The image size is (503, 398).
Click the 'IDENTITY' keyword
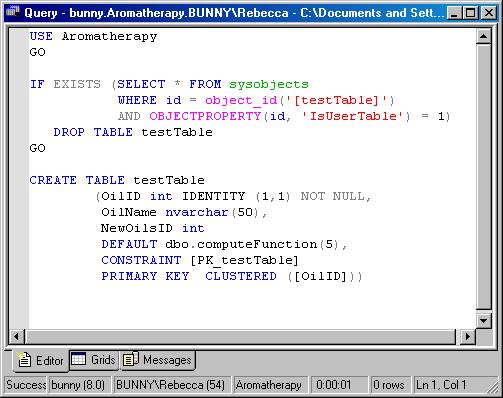pos(213,196)
